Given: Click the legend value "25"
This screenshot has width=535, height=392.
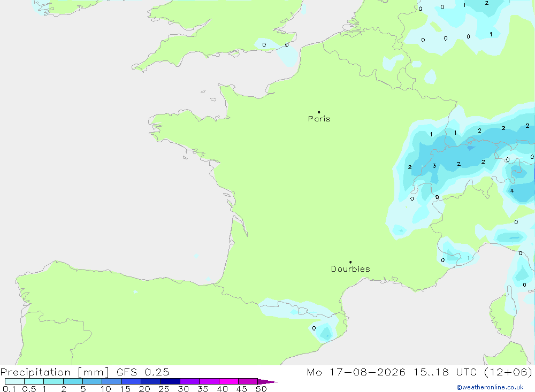Looking at the screenshot, I should [164, 389].
